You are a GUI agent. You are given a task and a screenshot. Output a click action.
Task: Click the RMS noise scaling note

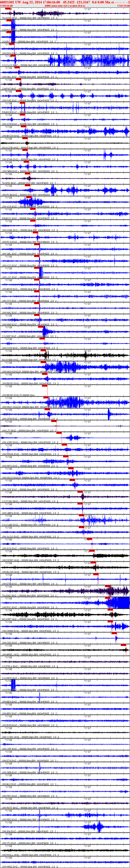tap(65, 6)
